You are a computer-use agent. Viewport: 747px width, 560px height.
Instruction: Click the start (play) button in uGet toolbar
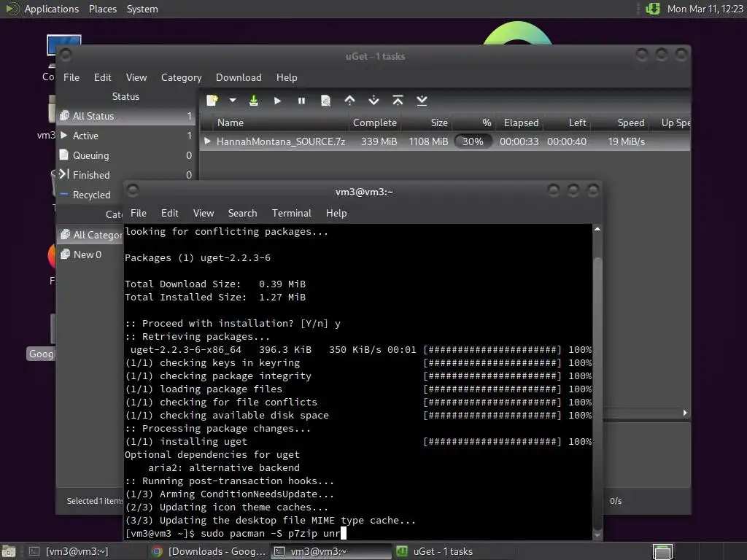278,101
